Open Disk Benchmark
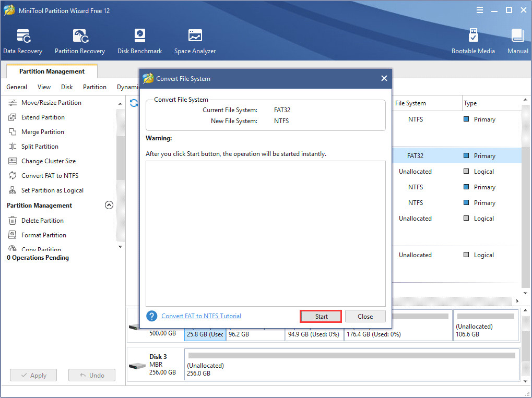 click(139, 41)
